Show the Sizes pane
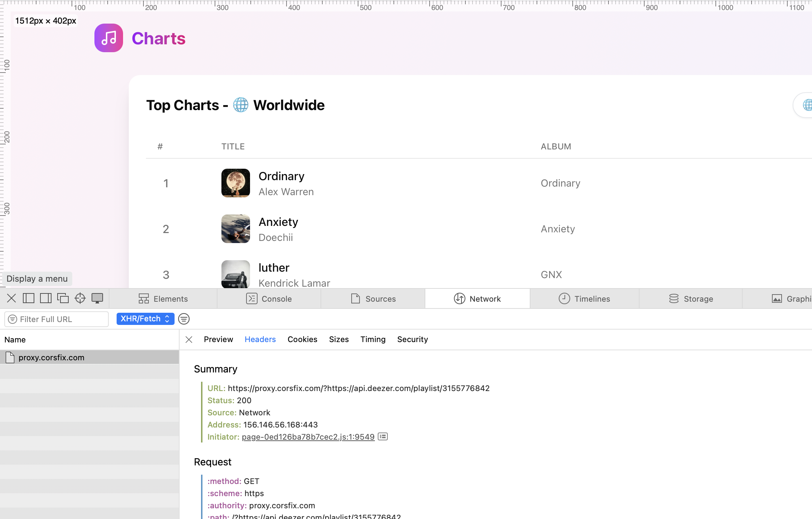The image size is (812, 519). (x=339, y=340)
